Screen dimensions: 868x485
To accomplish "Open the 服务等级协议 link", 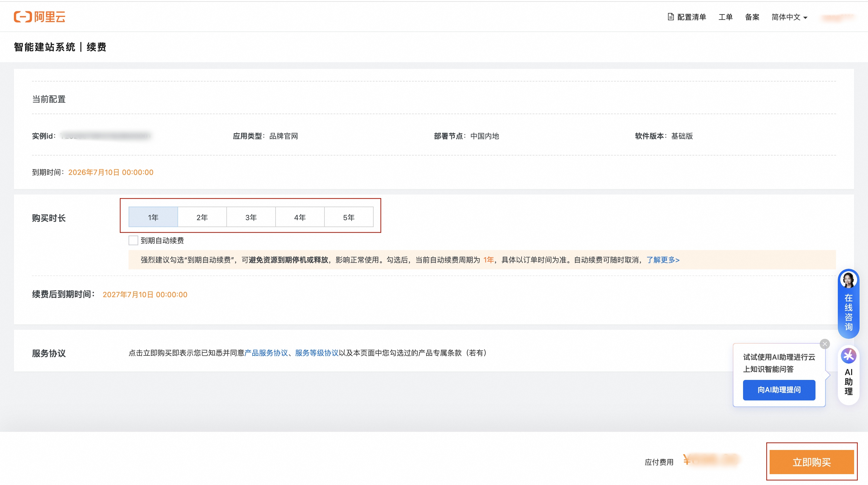I will [x=317, y=353].
